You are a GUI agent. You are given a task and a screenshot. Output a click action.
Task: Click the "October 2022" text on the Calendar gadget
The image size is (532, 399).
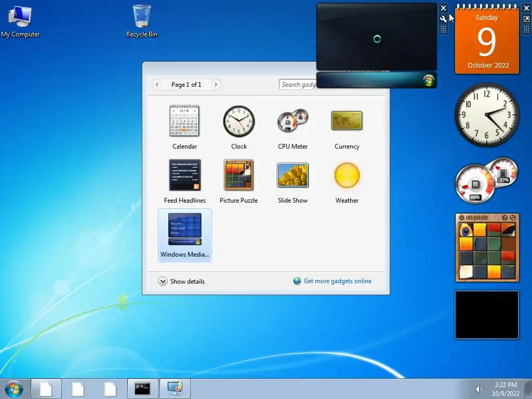pyautogui.click(x=488, y=65)
